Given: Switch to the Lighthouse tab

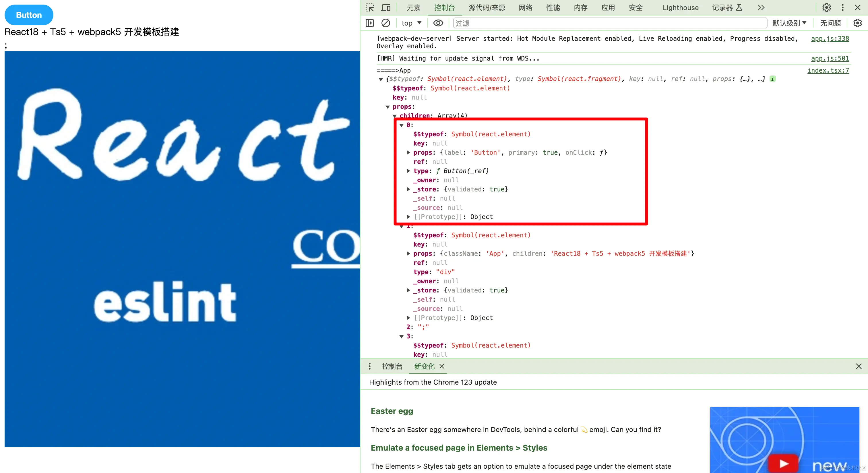Looking at the screenshot, I should (680, 7).
